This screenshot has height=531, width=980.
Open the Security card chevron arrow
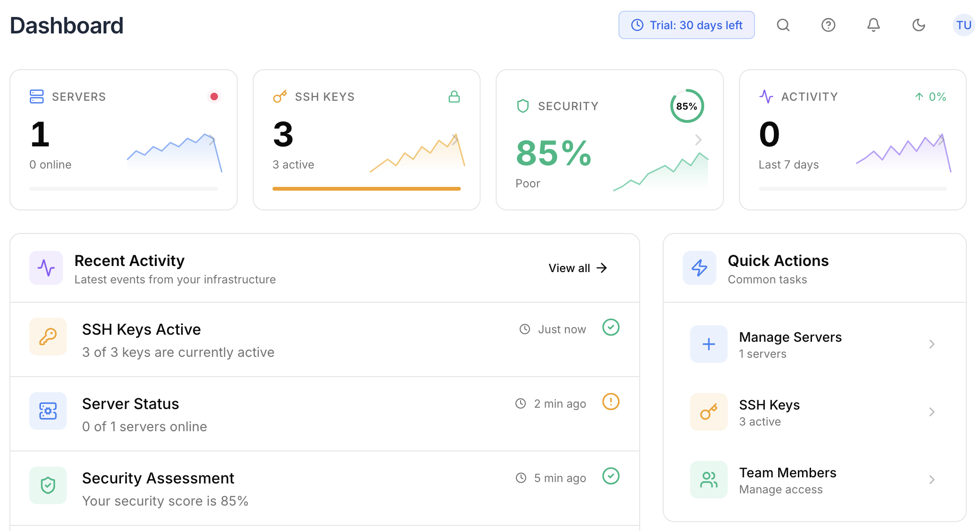(698, 140)
